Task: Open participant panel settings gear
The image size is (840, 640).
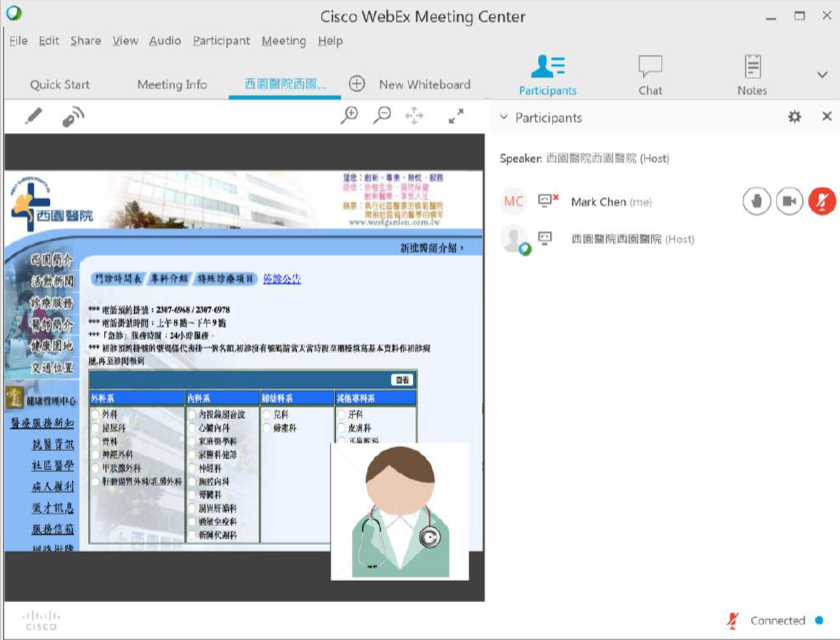Action: coord(794,117)
